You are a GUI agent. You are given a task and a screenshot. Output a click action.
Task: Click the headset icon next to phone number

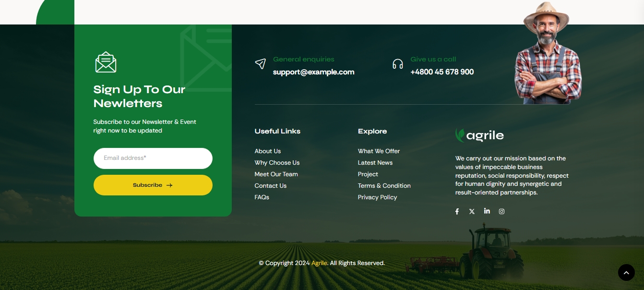coord(398,64)
